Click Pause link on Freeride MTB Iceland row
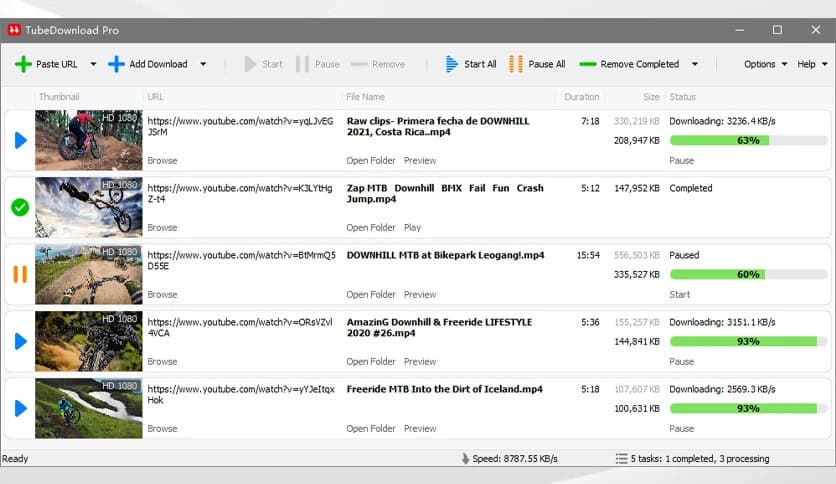Screen dimensions: 836x484 click(x=681, y=429)
